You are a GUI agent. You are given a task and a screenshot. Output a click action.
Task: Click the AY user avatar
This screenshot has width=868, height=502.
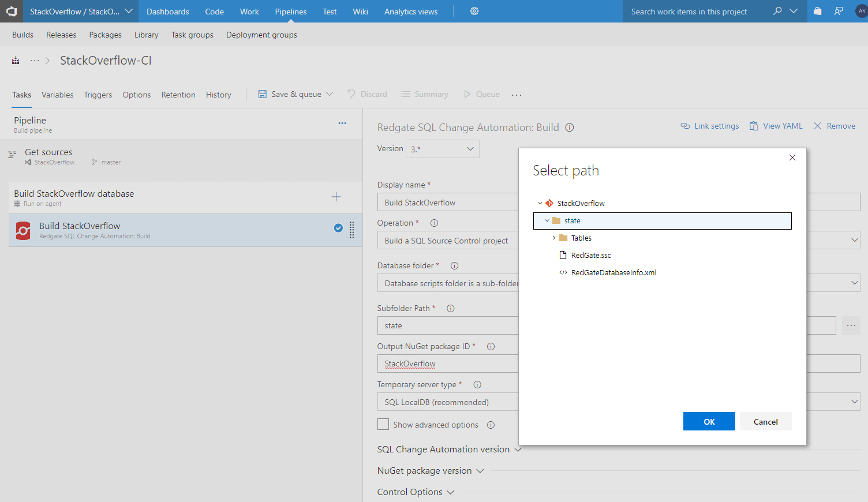[x=862, y=11]
